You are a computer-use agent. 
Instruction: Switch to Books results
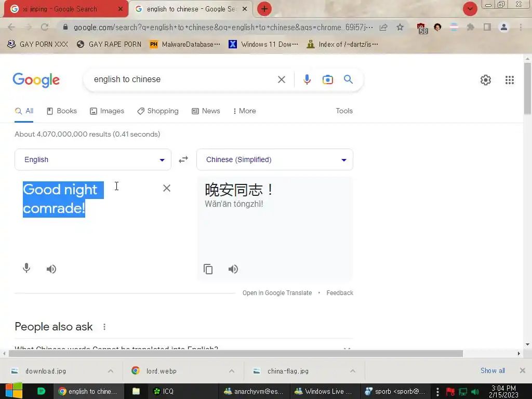(62, 111)
